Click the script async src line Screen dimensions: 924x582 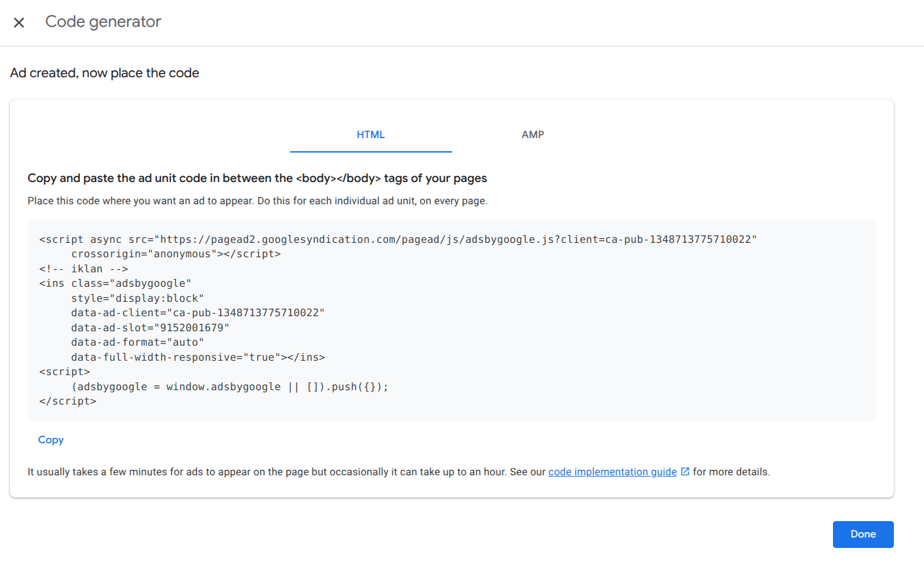coord(397,240)
